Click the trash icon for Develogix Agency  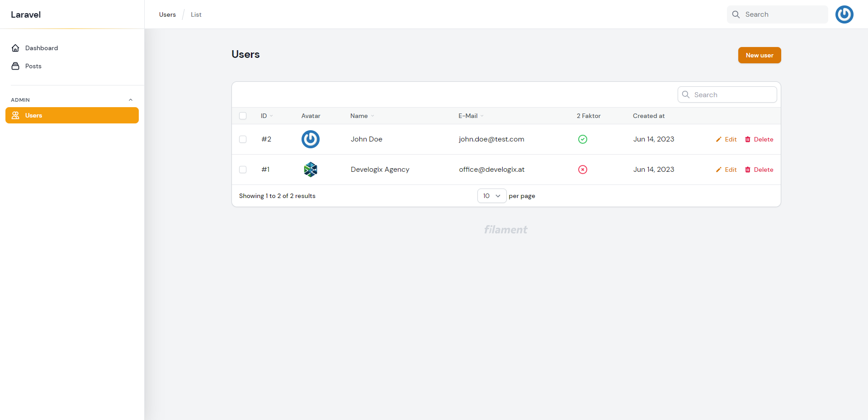coord(748,170)
